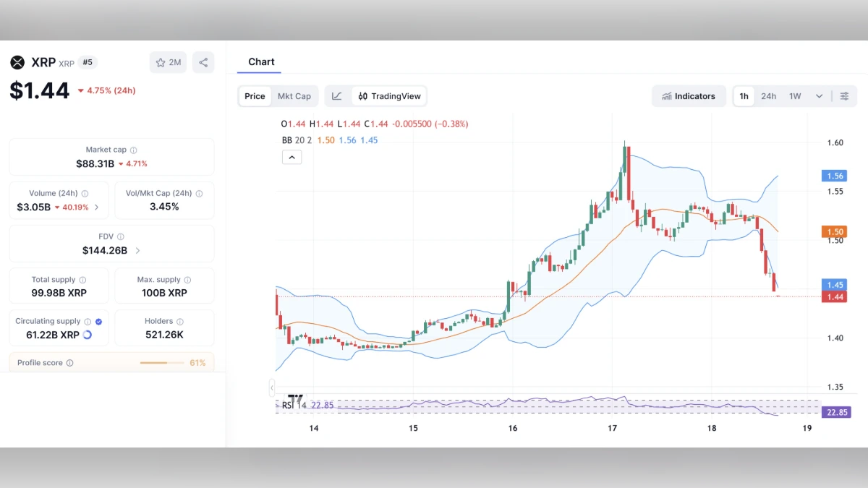Click the Profile score progress bar

tap(161, 363)
